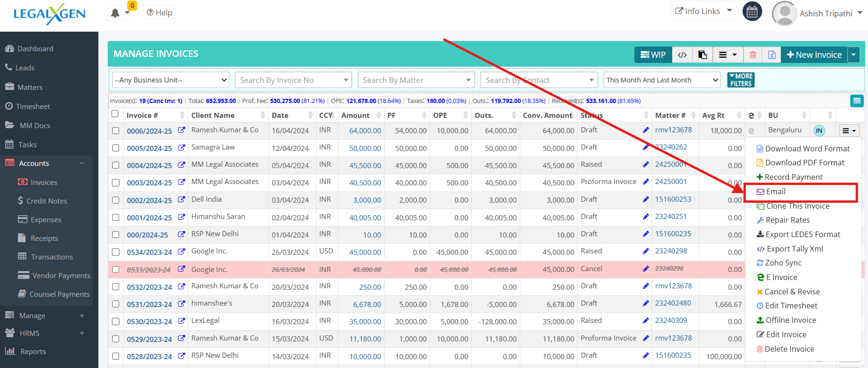Click edit pencil for invoice 0534/2023-24 status

point(646,252)
